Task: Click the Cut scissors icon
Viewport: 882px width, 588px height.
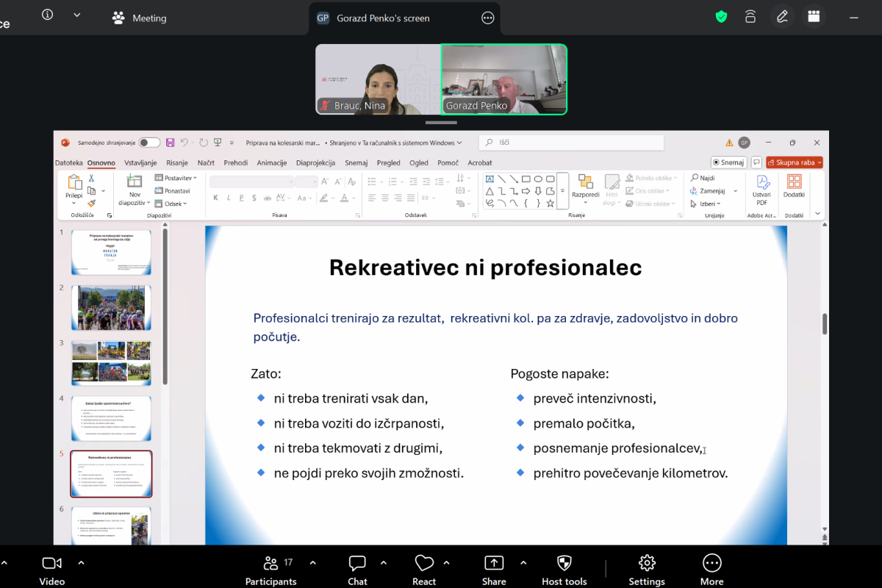Action: (92, 178)
